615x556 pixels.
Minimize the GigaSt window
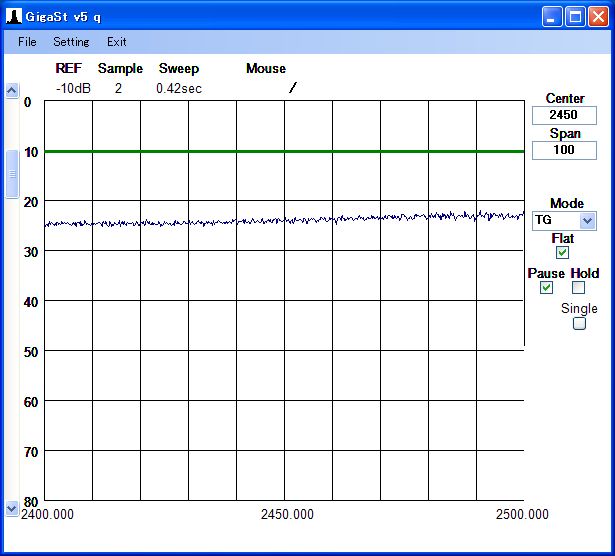click(552, 16)
